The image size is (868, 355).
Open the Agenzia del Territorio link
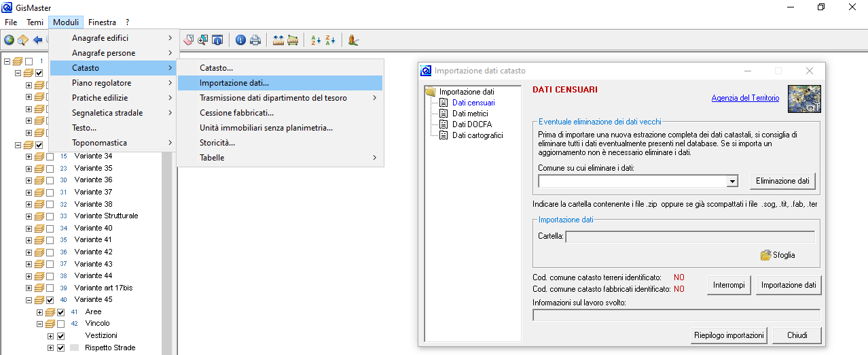coord(745,98)
